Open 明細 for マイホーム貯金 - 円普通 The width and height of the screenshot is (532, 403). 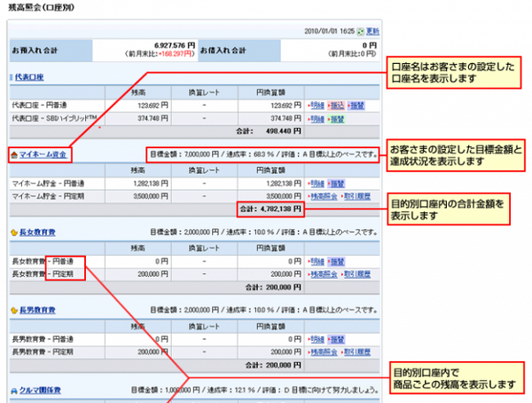tap(317, 184)
